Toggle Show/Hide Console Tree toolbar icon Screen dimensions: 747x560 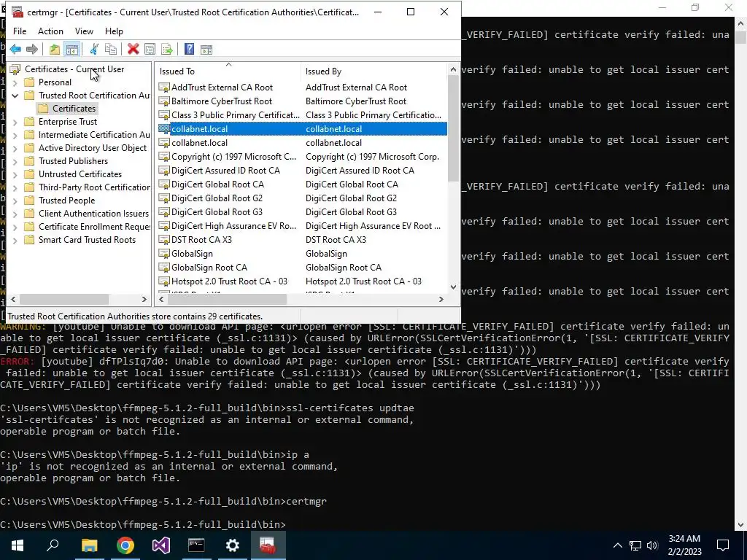72,49
